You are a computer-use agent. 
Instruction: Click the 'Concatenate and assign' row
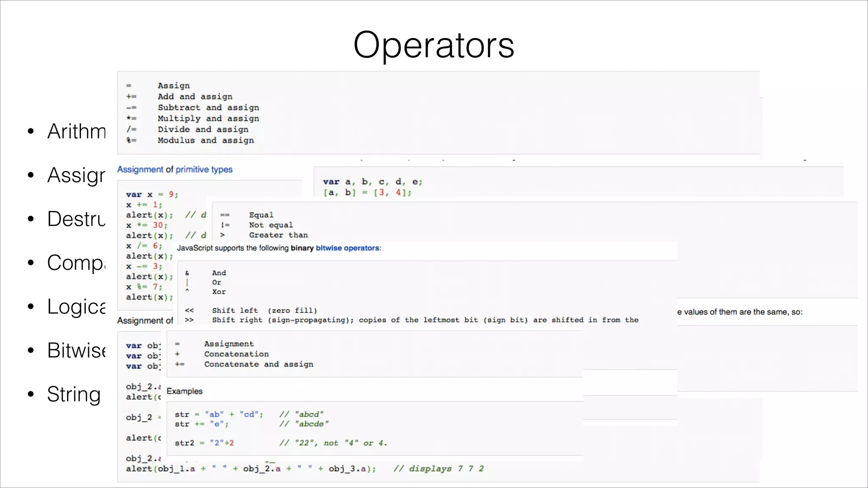[x=259, y=364]
